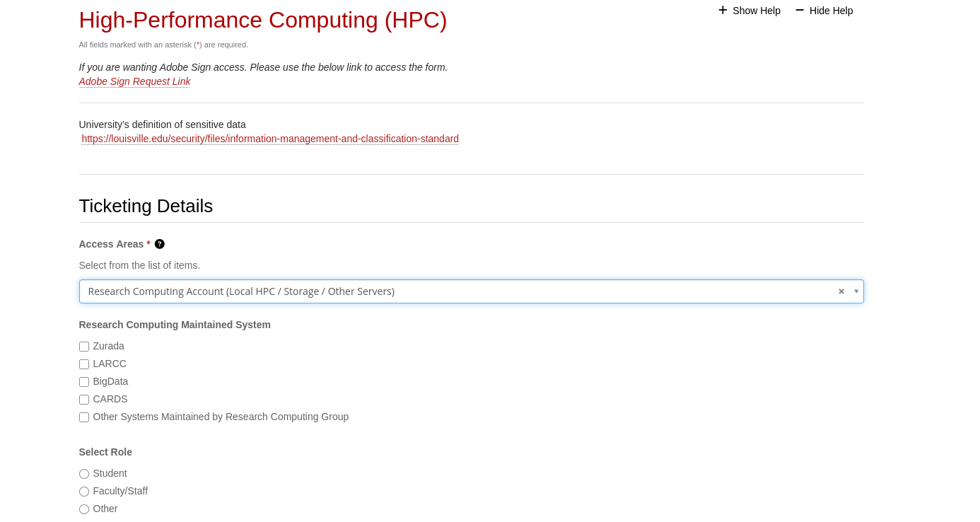Open the Research Computing Account combo box
The height and width of the screenshot is (522, 980).
click(453, 291)
